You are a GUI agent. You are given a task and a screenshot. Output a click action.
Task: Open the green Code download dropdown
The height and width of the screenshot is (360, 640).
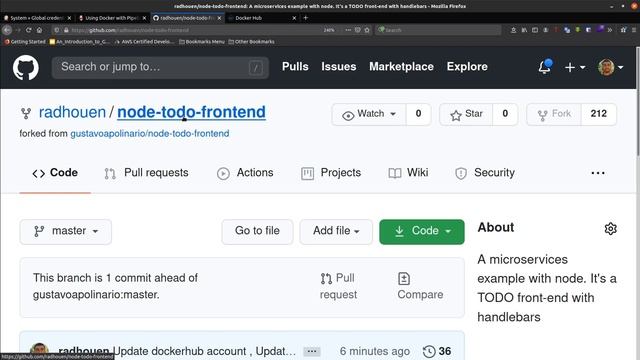pyautogui.click(x=422, y=232)
